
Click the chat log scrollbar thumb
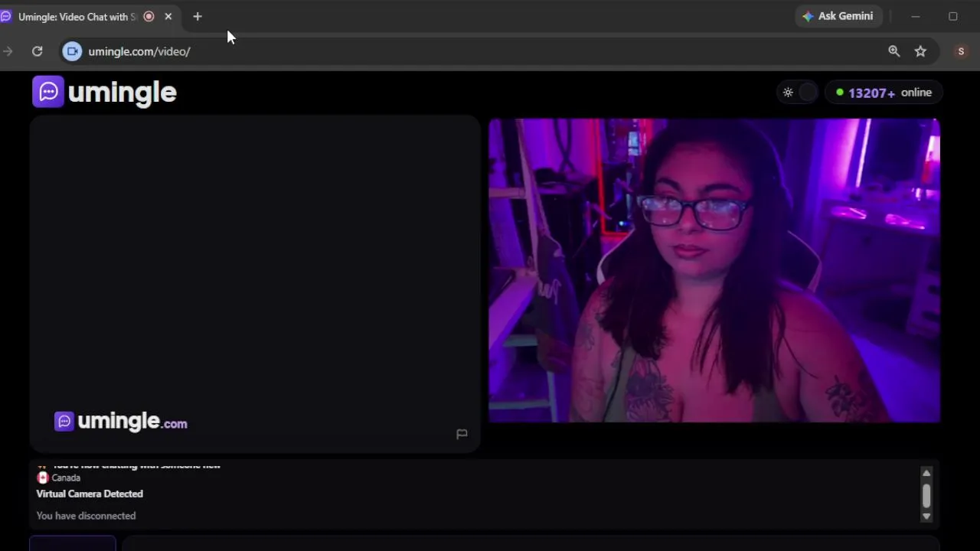click(926, 496)
